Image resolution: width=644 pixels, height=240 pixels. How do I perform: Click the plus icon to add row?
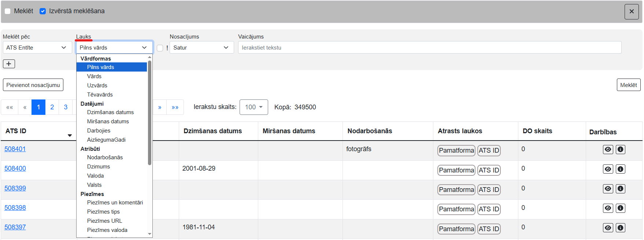click(x=9, y=64)
